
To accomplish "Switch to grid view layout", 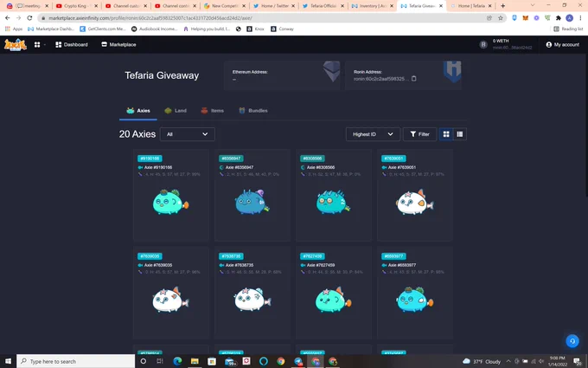I will coord(446,134).
